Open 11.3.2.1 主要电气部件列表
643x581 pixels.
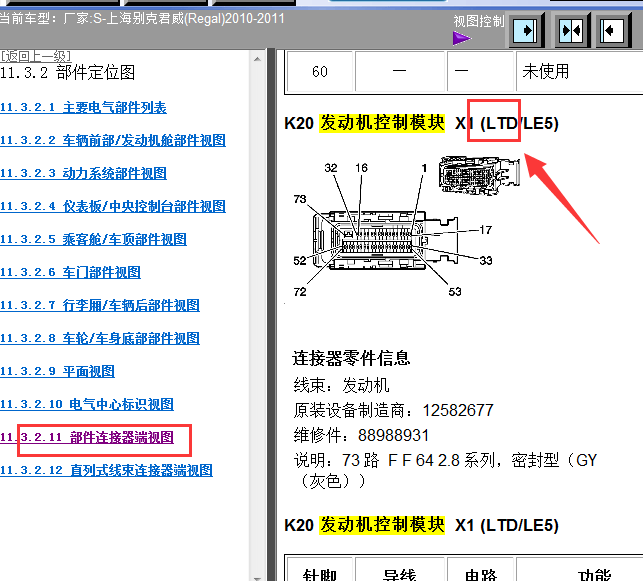tap(83, 107)
